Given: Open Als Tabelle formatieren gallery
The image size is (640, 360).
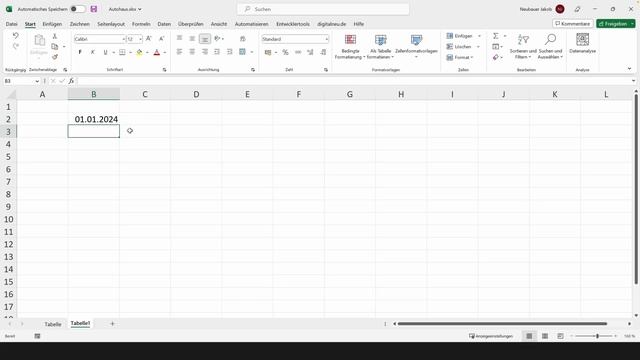Looking at the screenshot, I should (380, 47).
